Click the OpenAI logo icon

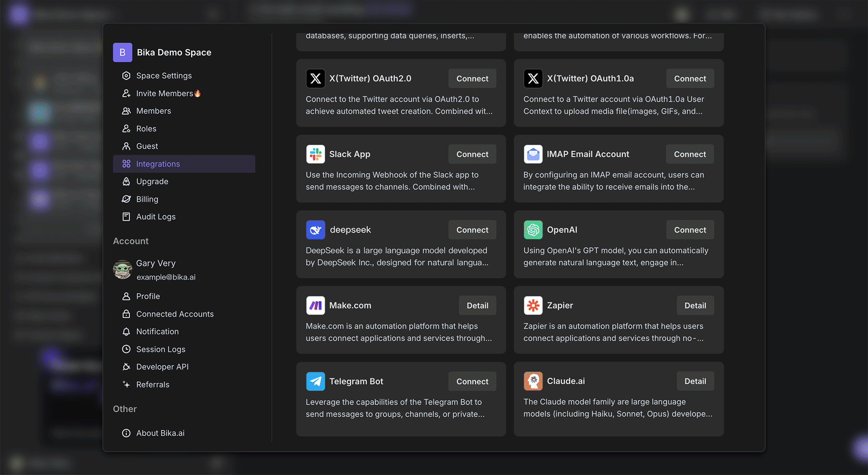coord(533,230)
